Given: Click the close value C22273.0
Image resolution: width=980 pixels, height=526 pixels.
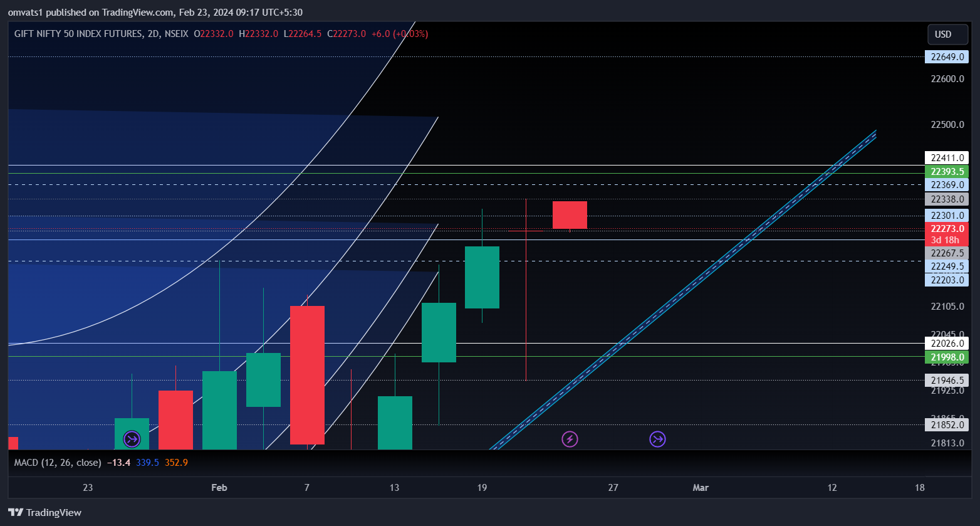Looking at the screenshot, I should pos(347,34).
